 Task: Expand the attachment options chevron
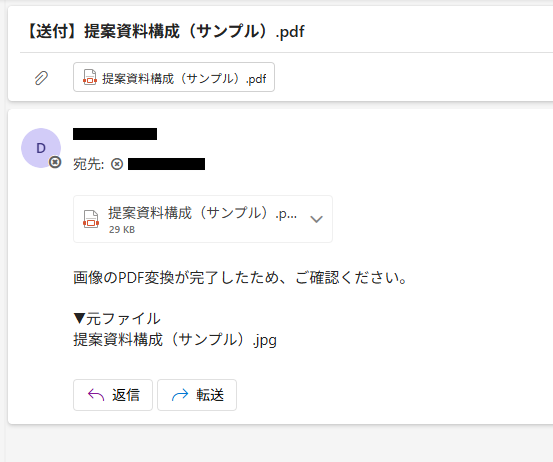pos(316,219)
